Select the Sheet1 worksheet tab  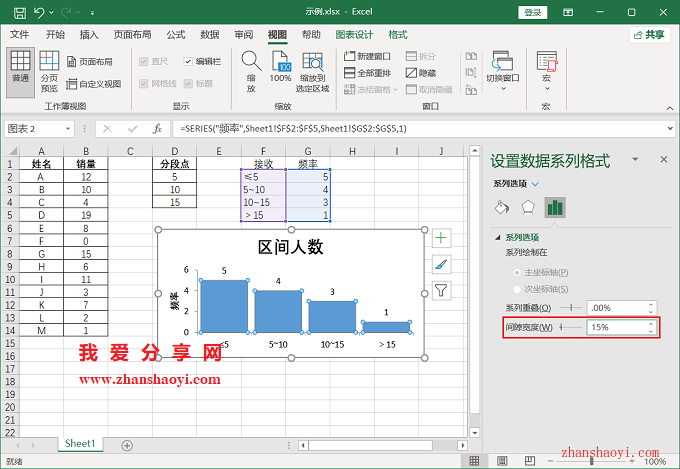click(x=80, y=443)
